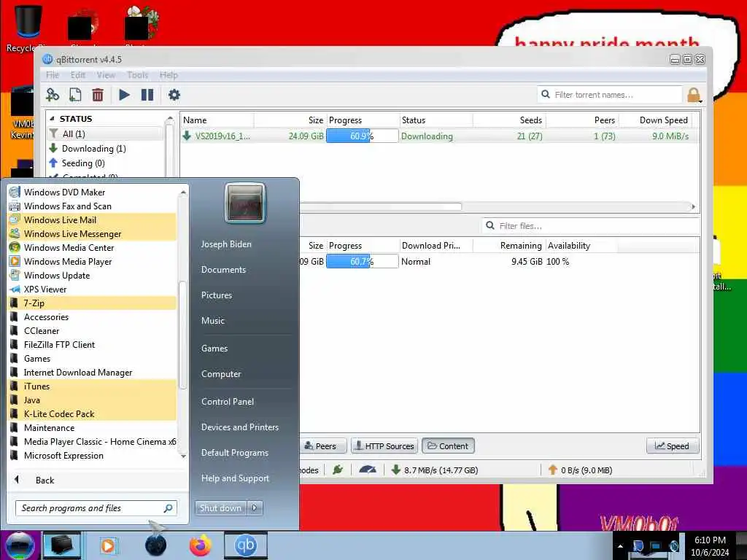The width and height of the screenshot is (747, 560).
Task: Open Windows Fax and Scan
Action: coord(93,206)
